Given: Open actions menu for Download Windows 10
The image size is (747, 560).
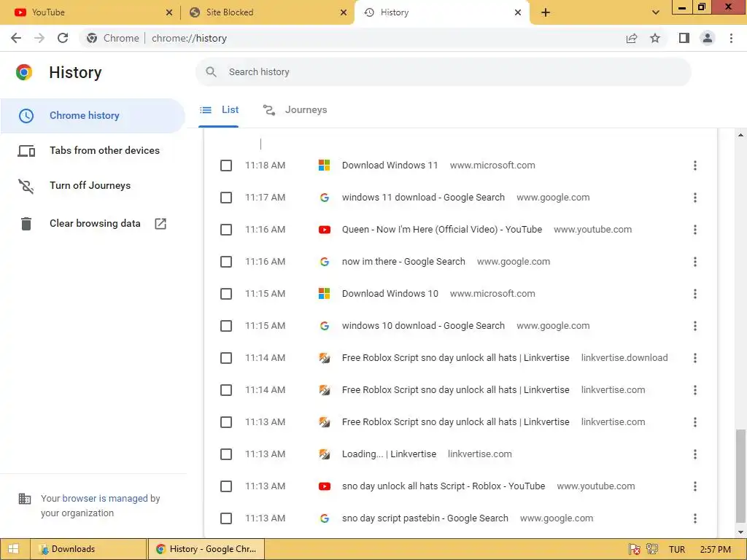Looking at the screenshot, I should click(695, 294).
